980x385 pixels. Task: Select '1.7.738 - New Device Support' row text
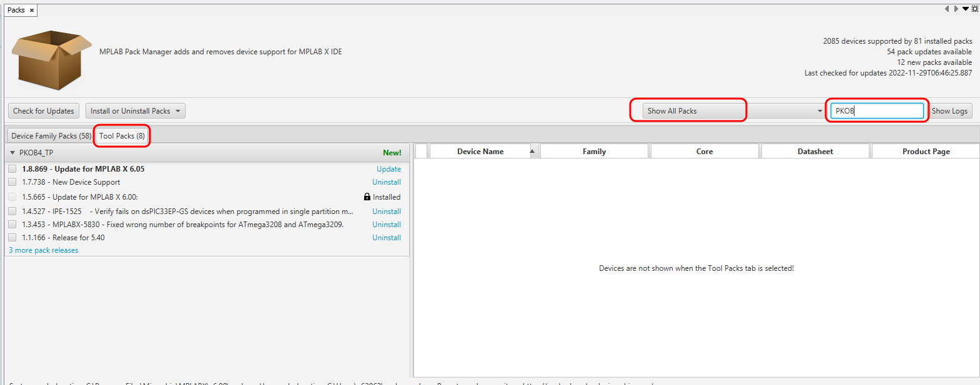71,182
